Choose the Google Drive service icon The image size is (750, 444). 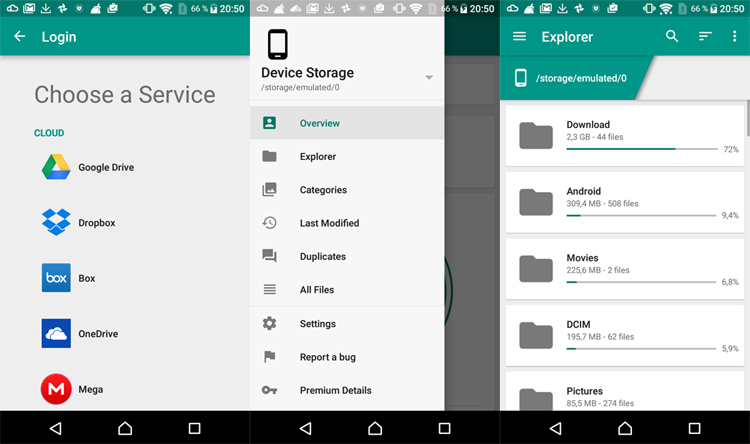coord(56,167)
